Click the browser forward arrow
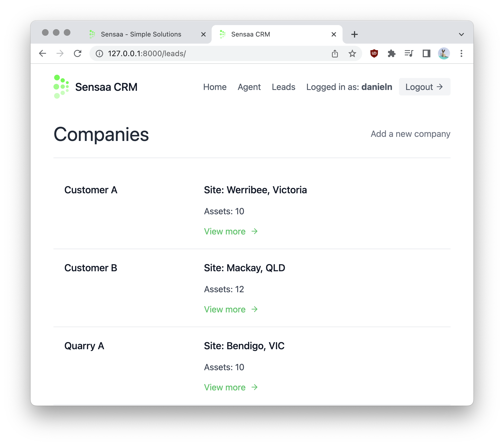The height and width of the screenshot is (446, 504). pos(60,53)
